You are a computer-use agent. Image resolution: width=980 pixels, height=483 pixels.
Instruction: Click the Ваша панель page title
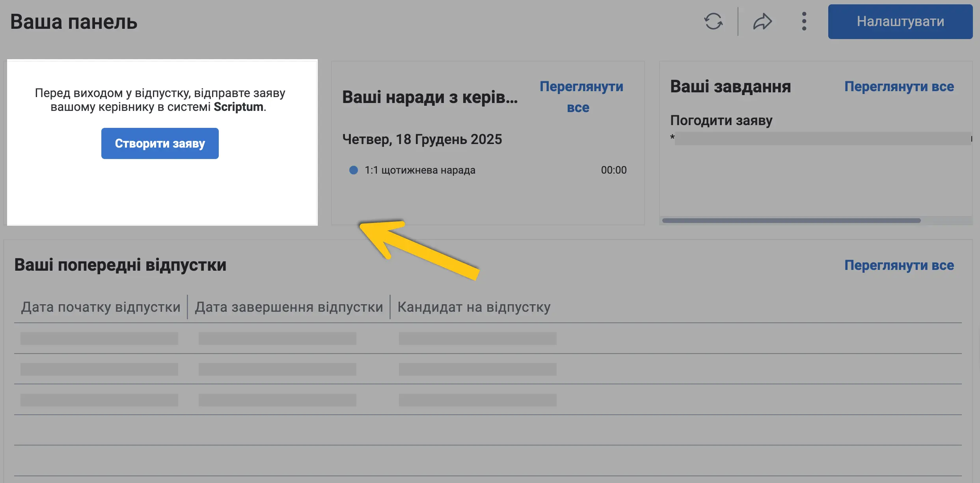point(73,22)
